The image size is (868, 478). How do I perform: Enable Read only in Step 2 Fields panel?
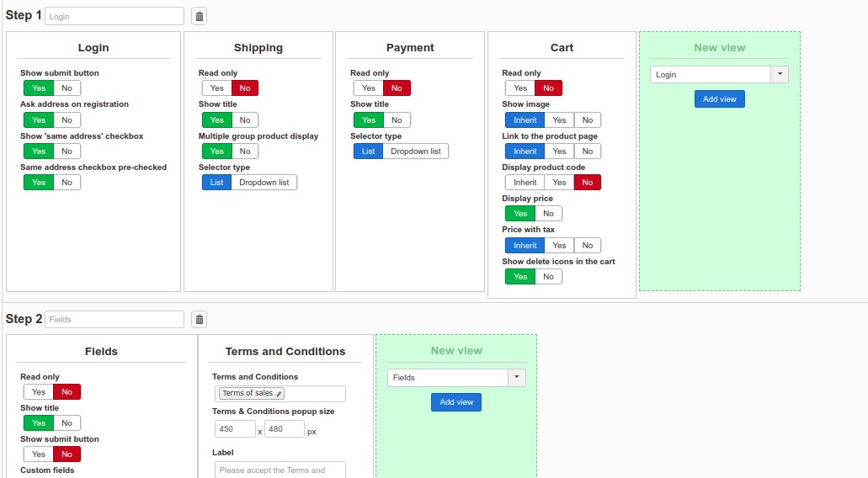click(x=39, y=392)
